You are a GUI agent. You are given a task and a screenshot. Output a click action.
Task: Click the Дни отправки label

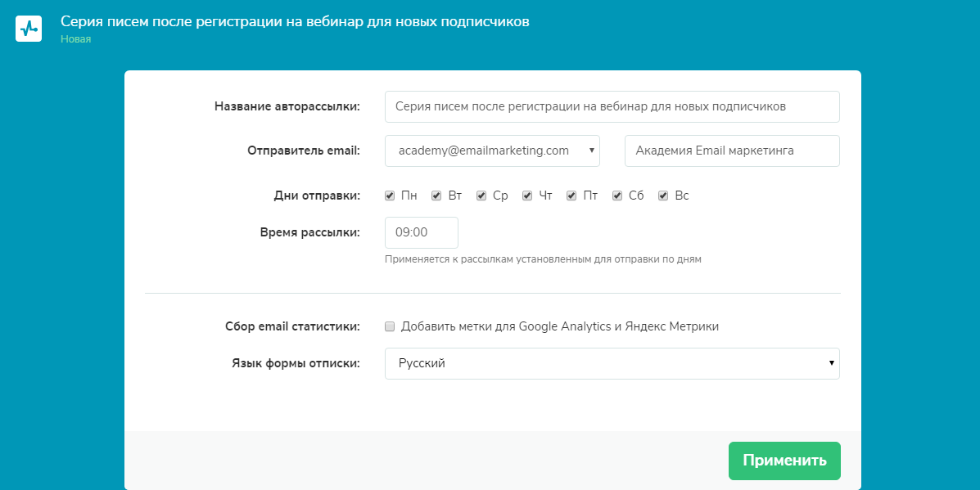(317, 196)
